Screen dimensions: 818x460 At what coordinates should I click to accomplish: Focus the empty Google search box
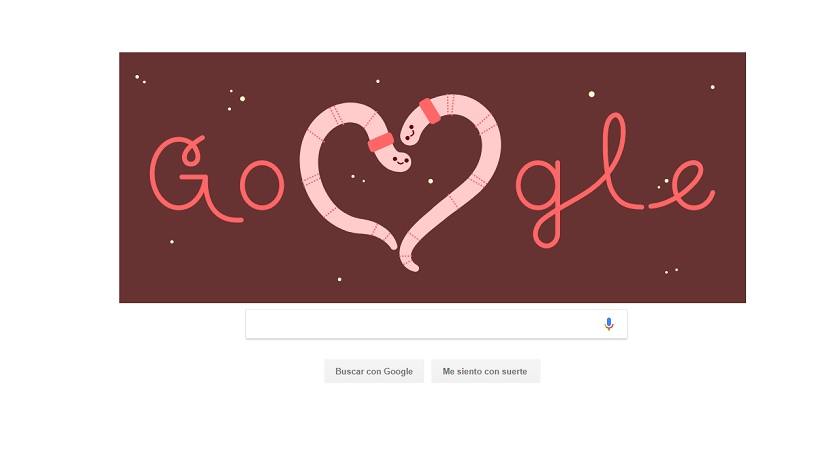[436, 324]
